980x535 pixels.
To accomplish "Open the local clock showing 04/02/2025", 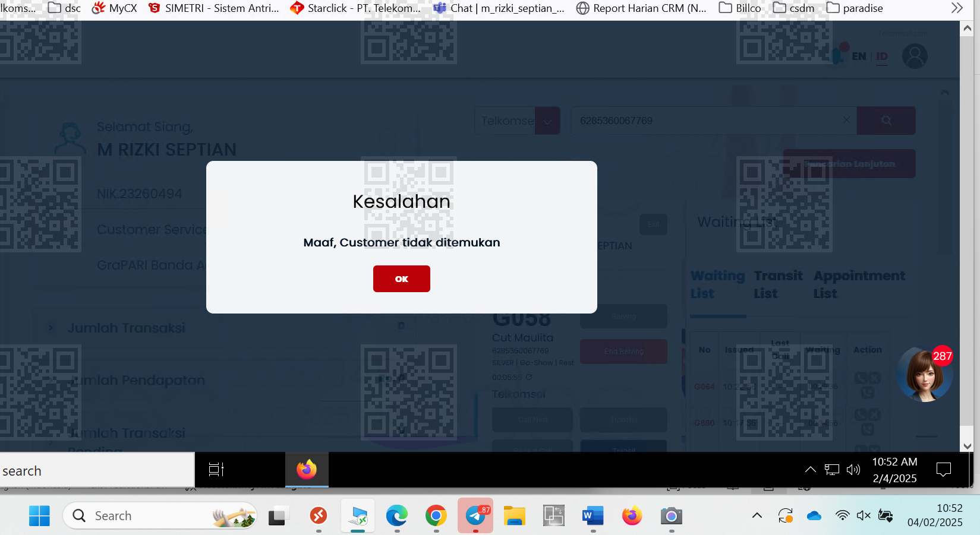I will [x=935, y=515].
